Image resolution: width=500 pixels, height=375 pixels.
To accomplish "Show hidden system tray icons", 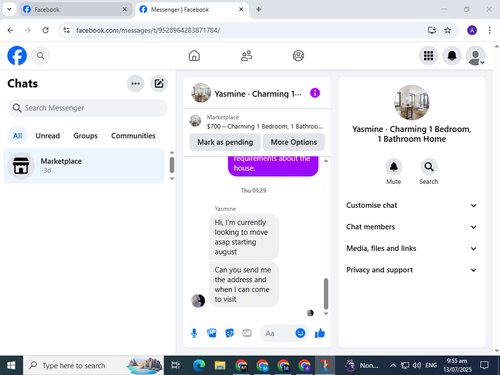I will (x=393, y=366).
